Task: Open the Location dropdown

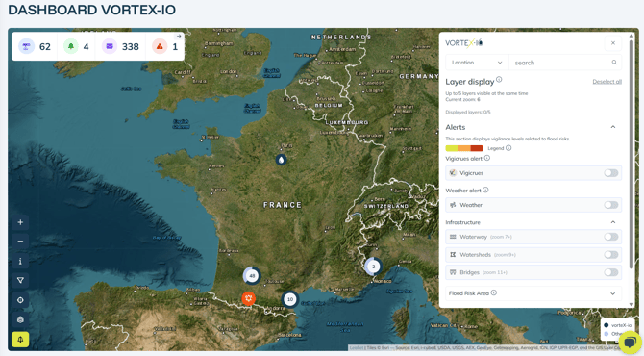Action: coord(477,63)
